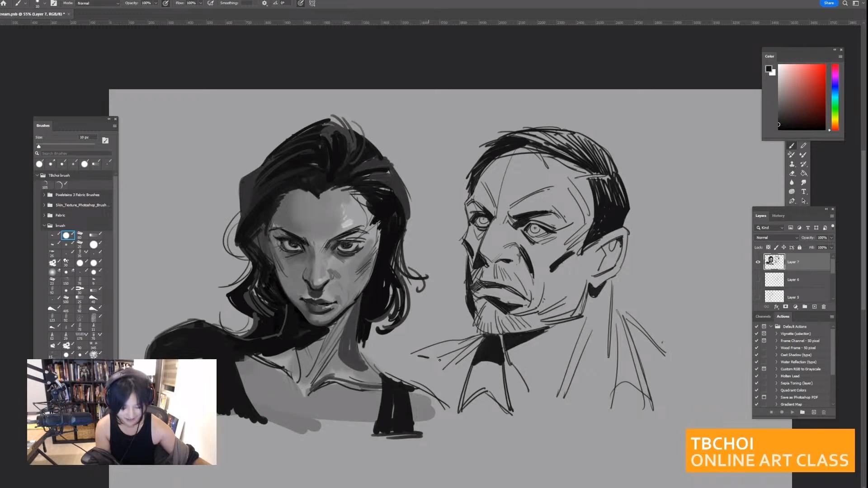Add a layer mask
The image size is (868, 488).
(786, 307)
